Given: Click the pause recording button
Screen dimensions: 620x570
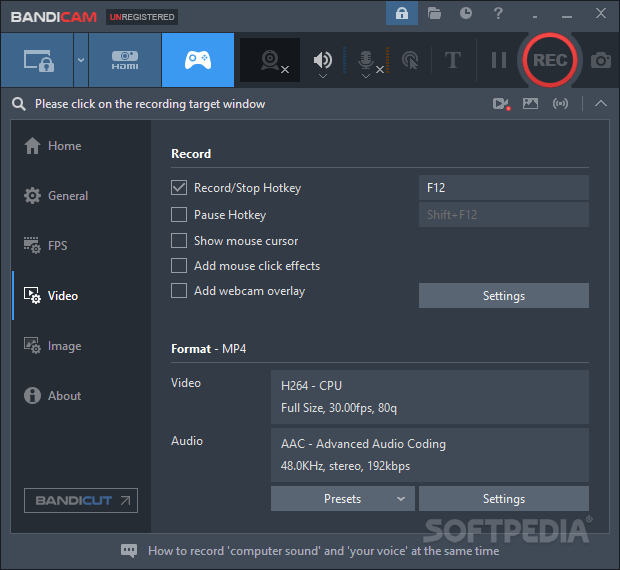Looking at the screenshot, I should pyautogui.click(x=499, y=60).
